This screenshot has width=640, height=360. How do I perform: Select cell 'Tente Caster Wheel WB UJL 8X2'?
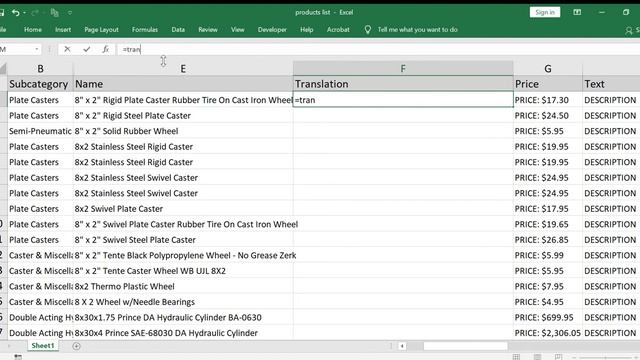[183, 271]
